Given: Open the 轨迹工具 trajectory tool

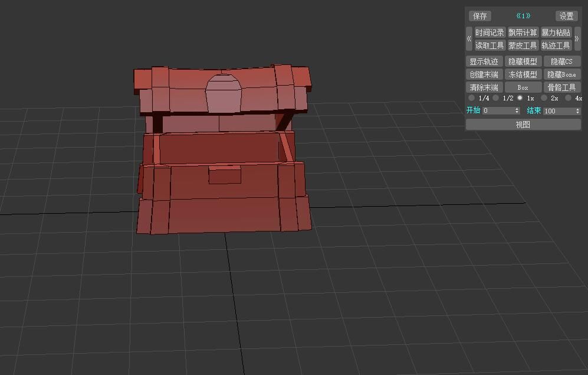Looking at the screenshot, I should tap(556, 45).
